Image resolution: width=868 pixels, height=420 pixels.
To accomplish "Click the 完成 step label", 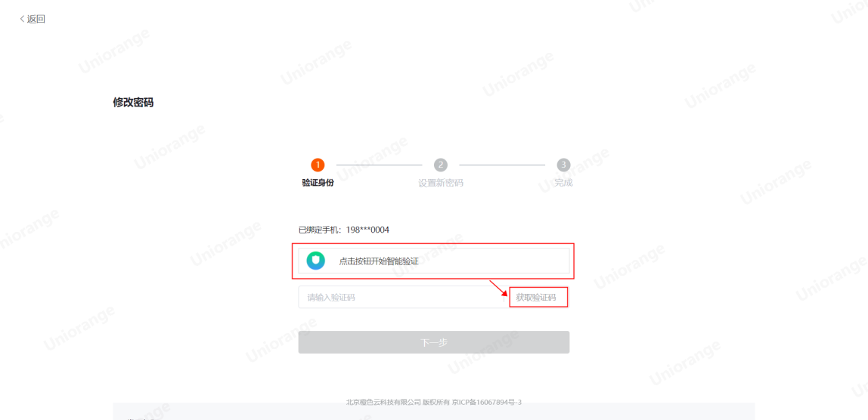I will point(563,183).
